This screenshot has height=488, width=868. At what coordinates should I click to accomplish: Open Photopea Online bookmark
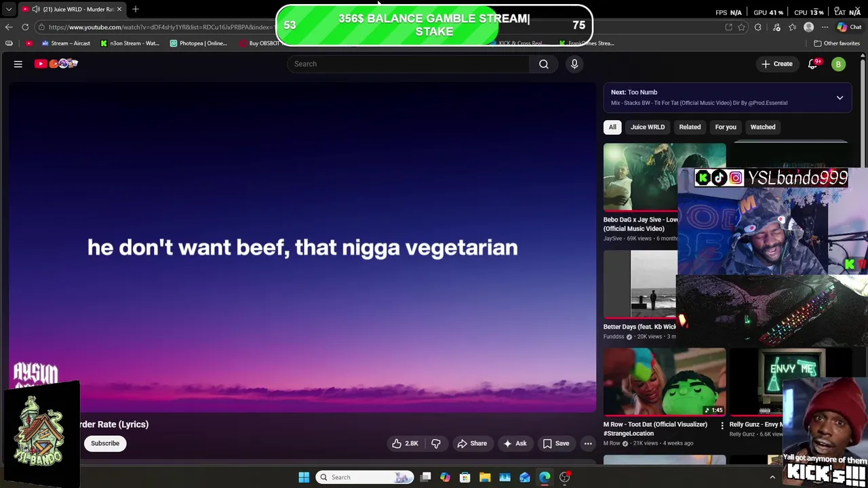click(199, 43)
